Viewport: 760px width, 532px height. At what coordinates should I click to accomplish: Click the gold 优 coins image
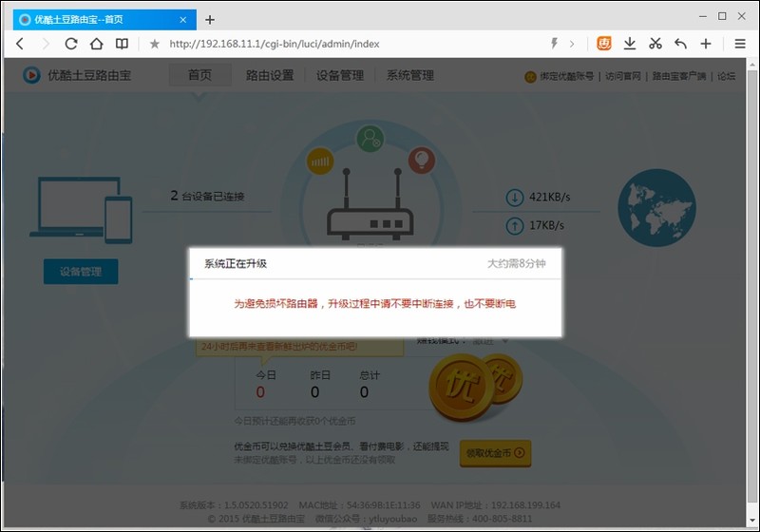[x=475, y=387]
